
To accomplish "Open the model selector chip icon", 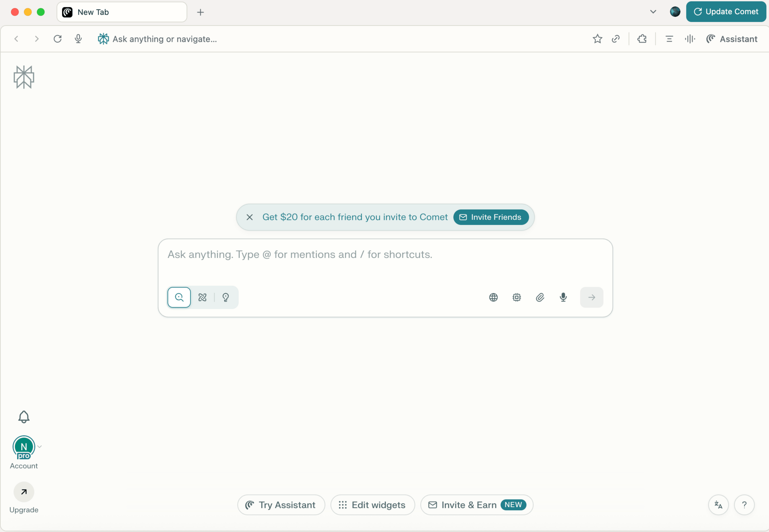I will pos(517,297).
